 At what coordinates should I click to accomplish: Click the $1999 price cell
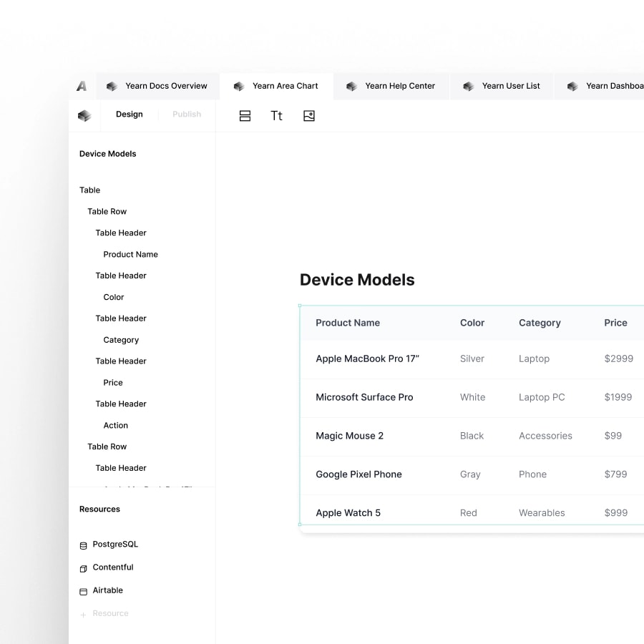618,397
